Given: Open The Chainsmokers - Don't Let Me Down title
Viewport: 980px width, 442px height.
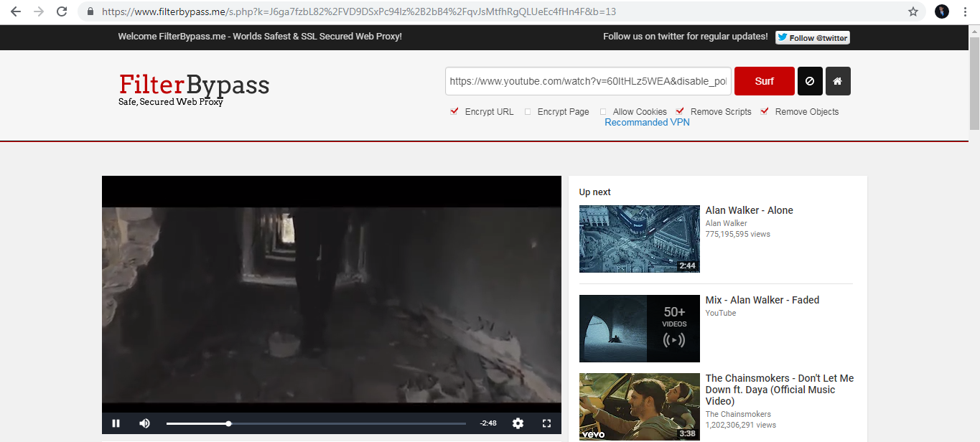Looking at the screenshot, I should [x=780, y=390].
